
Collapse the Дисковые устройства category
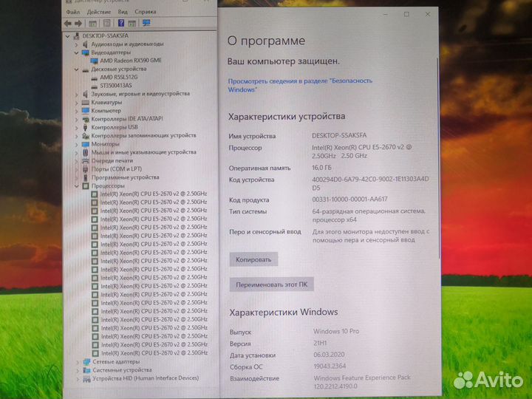[76, 69]
